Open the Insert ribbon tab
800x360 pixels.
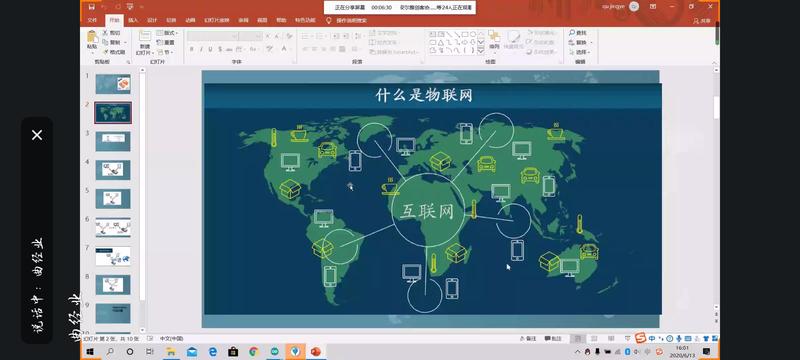pyautogui.click(x=133, y=20)
